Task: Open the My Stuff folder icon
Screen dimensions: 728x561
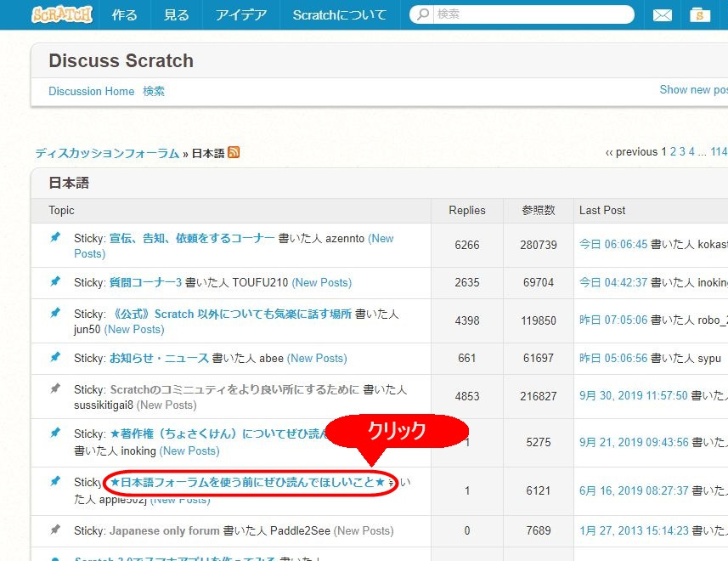Action: [x=700, y=14]
